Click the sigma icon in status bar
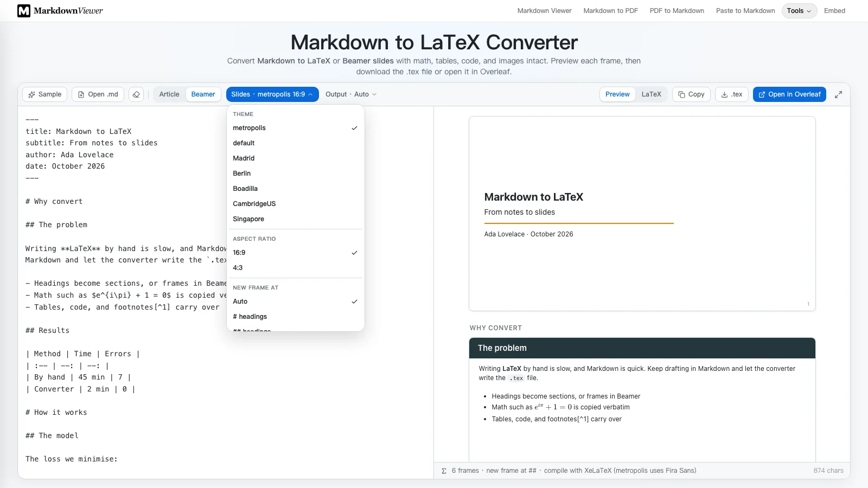This screenshot has height=488, width=868. tap(444, 471)
